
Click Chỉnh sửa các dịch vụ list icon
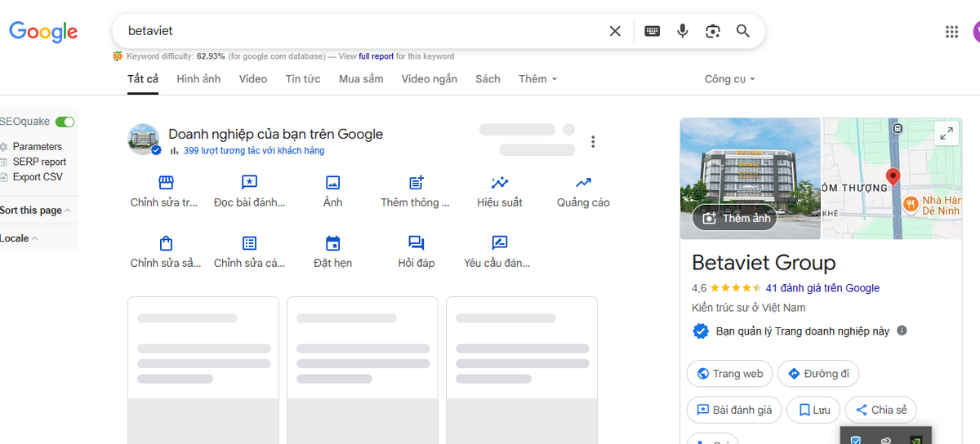click(x=249, y=243)
